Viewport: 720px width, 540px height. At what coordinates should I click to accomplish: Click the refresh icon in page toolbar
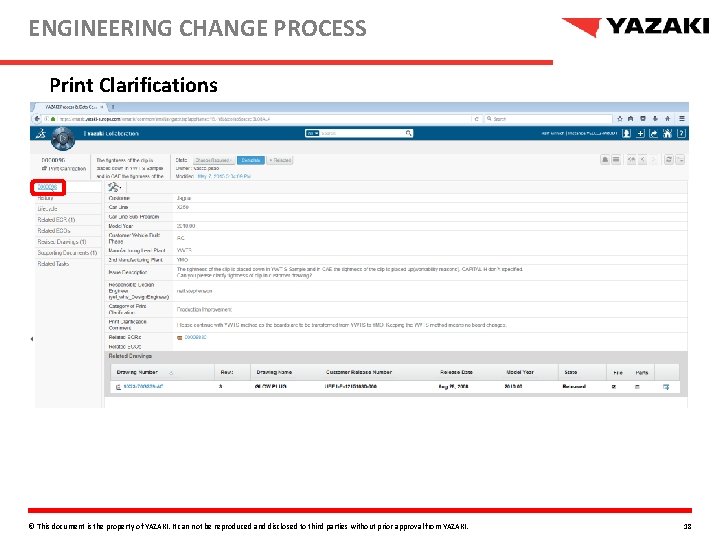pos(669,159)
